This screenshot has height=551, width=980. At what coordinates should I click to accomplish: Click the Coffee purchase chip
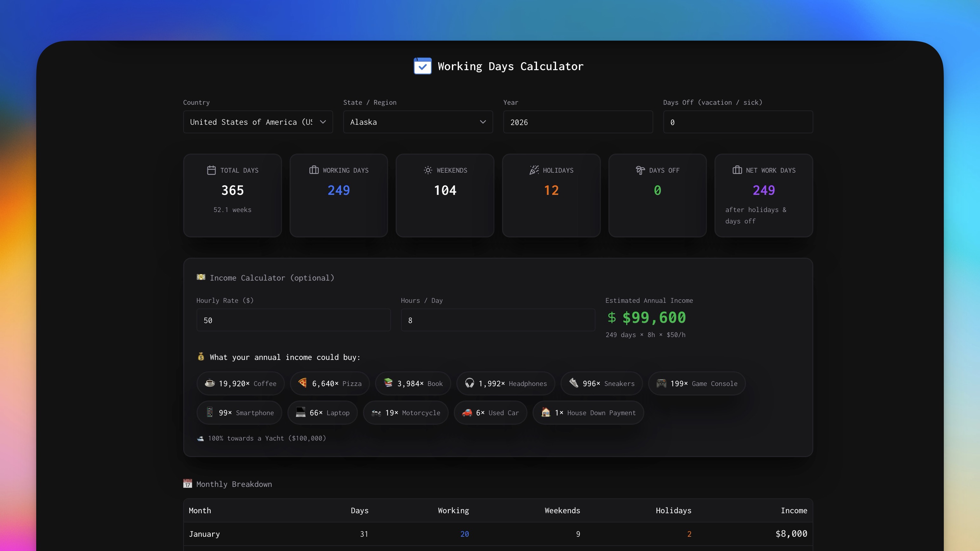click(x=240, y=383)
